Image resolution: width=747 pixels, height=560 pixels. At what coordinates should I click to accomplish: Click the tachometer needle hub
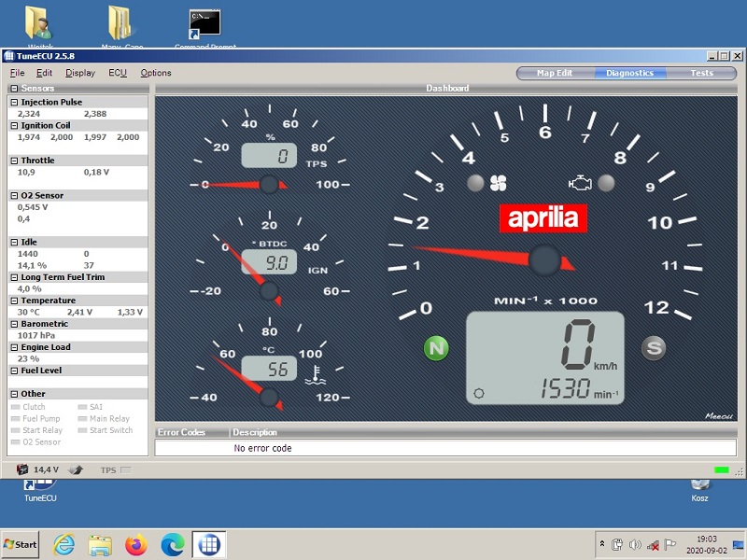tap(544, 260)
